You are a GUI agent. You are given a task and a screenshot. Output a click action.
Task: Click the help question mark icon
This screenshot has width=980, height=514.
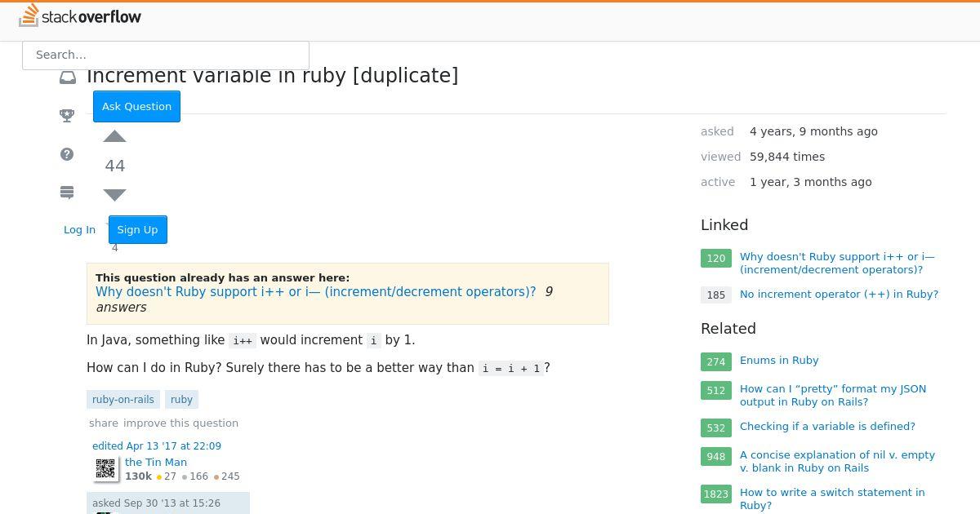coord(67,154)
